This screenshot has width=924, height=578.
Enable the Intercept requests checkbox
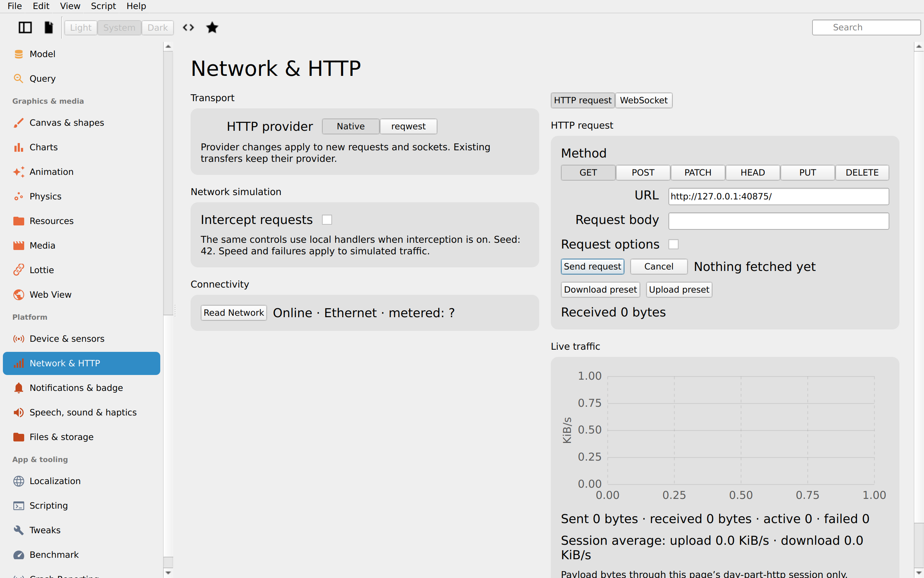[x=327, y=220]
